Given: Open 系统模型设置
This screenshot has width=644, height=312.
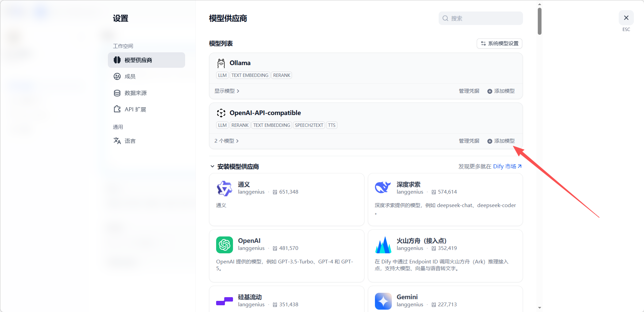Looking at the screenshot, I should point(499,44).
